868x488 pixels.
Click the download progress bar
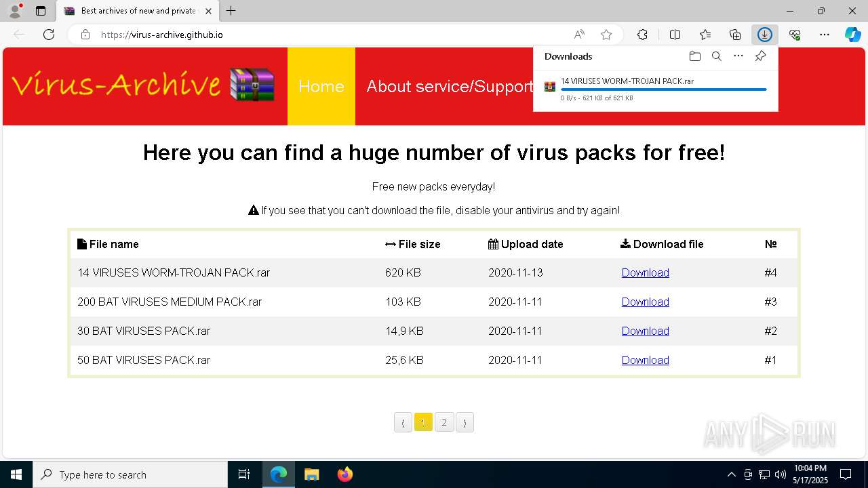(x=664, y=89)
